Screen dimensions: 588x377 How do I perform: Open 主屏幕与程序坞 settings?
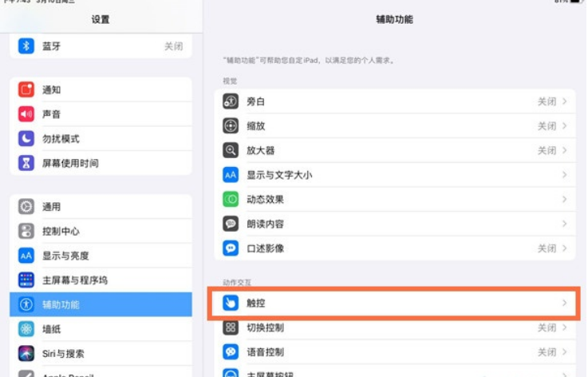74,280
